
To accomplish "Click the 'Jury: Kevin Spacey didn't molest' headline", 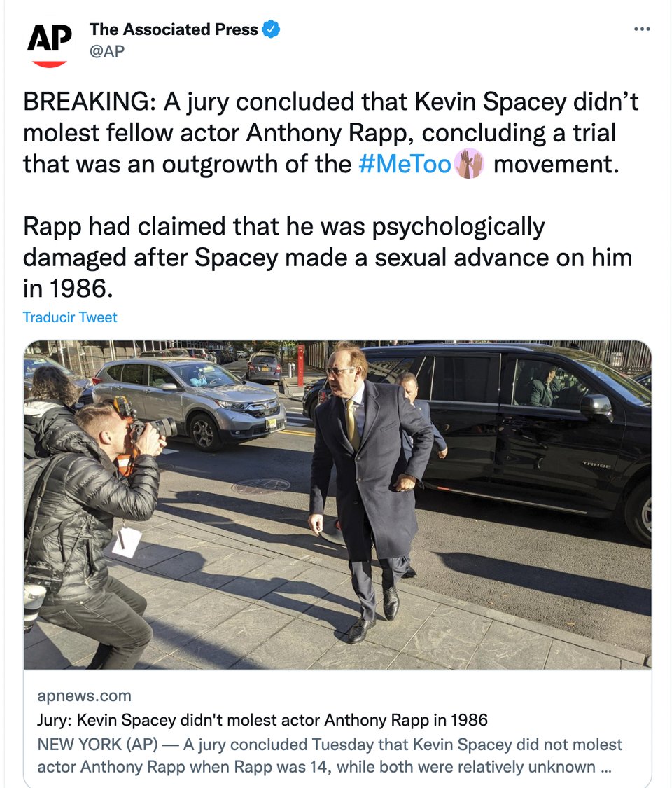I will pos(262,719).
